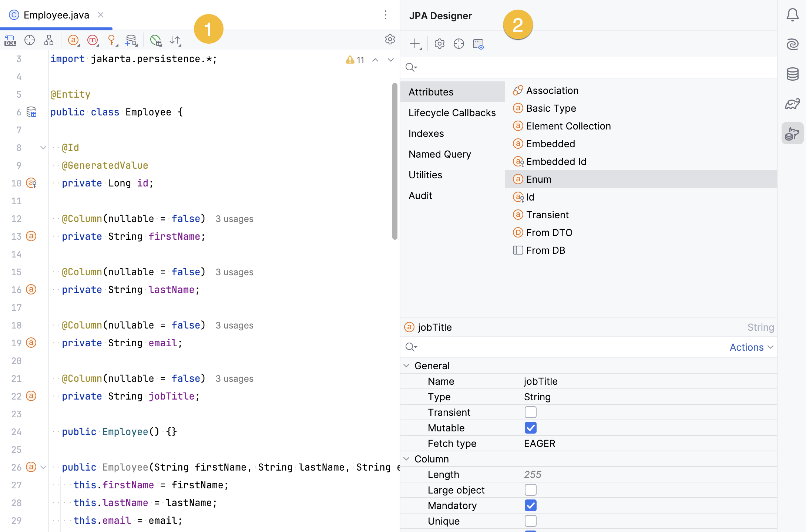Click the Add attribute icon in JPA Designer
This screenshot has height=532, width=806.
tap(416, 44)
